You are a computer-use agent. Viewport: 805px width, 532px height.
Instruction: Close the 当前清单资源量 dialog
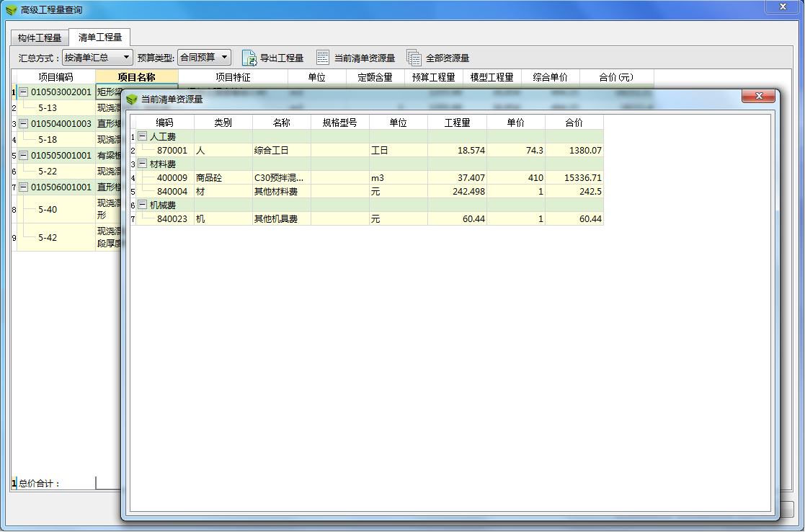pos(758,96)
